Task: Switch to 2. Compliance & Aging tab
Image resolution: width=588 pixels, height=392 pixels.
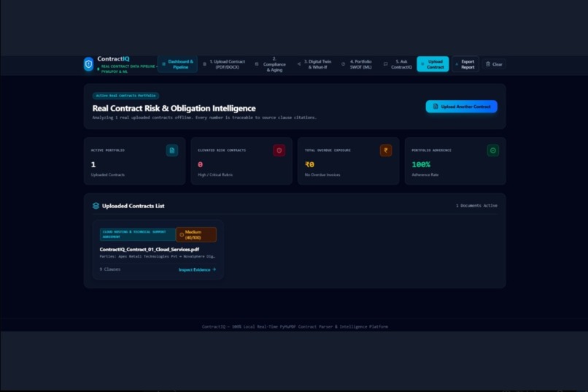Action: (271, 64)
